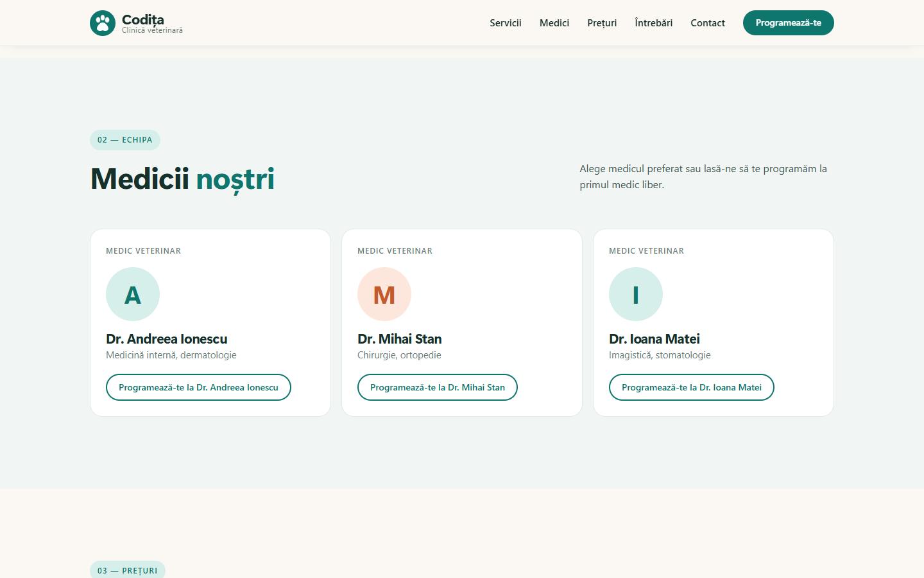924x578 pixels.
Task: Click MEDIC VETERINAR label on Mihai Stan card
Action: pos(395,251)
